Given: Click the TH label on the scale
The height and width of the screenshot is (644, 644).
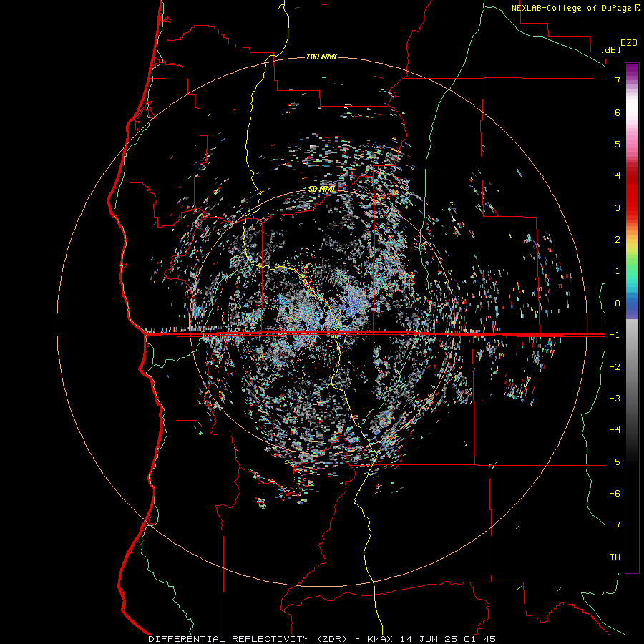Looking at the screenshot, I should pyautogui.click(x=615, y=557).
